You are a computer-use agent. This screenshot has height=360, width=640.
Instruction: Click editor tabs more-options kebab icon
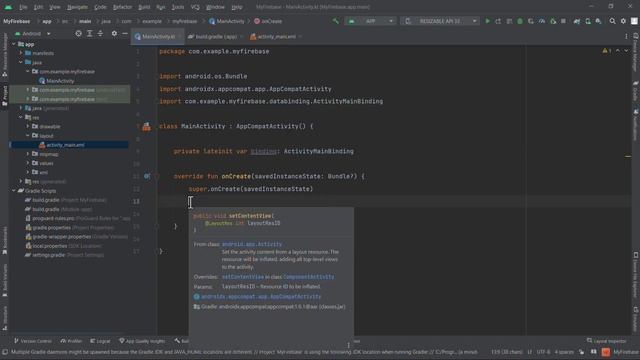pyautogui.click(x=626, y=36)
